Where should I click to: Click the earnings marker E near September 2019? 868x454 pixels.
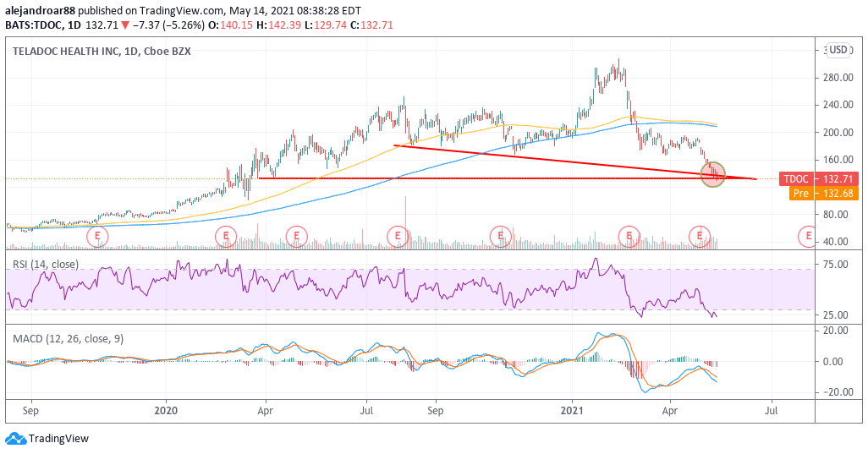click(x=97, y=236)
